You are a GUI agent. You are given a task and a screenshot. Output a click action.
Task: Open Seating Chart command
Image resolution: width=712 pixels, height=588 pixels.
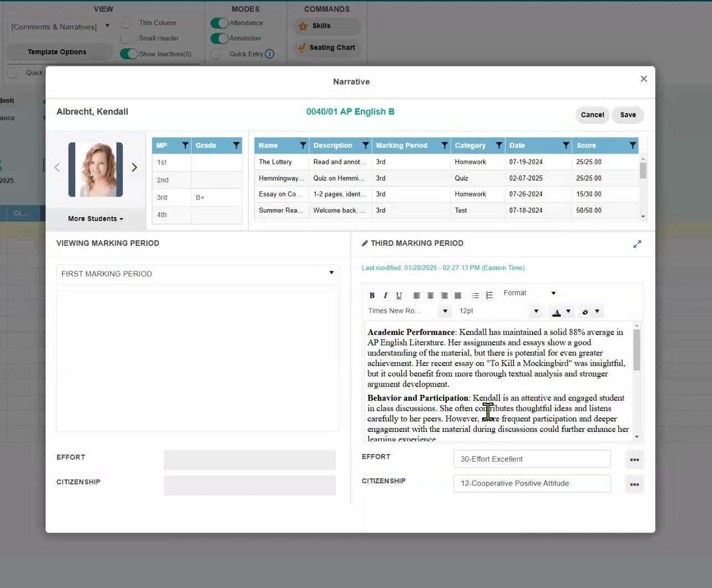coord(327,48)
